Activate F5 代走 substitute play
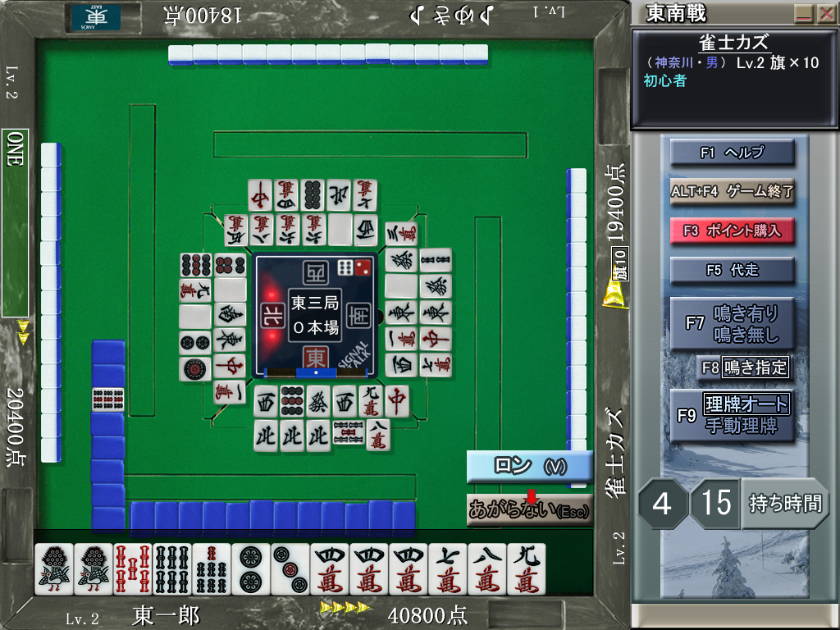The height and width of the screenshot is (630, 840). 733,271
